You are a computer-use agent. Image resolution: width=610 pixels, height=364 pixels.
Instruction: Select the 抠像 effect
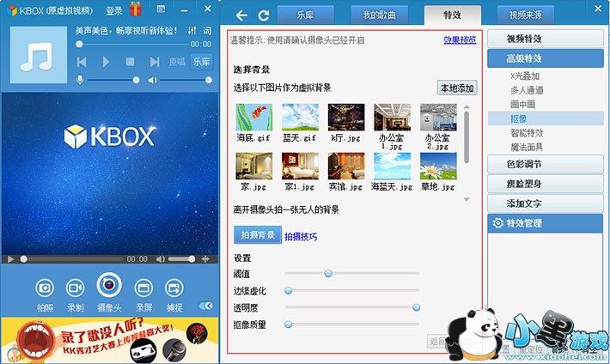pyautogui.click(x=545, y=118)
